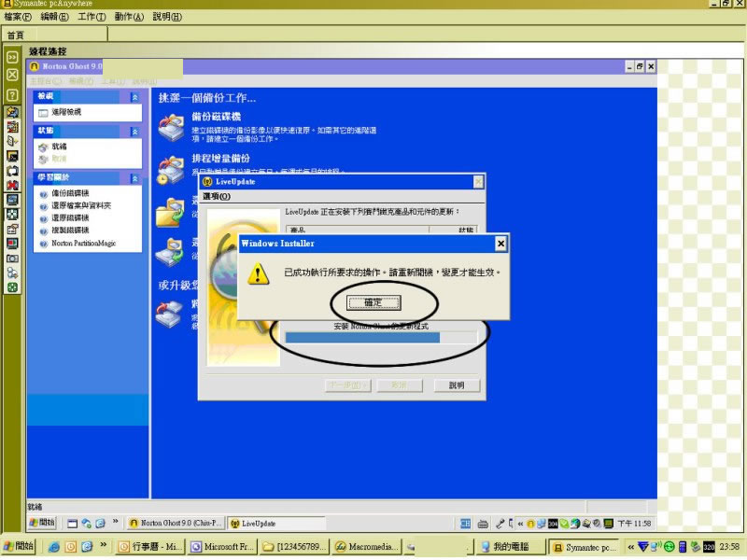
Task: Click the X-box icon in pcAnywhere's left toolbar
Action: click(x=12, y=76)
